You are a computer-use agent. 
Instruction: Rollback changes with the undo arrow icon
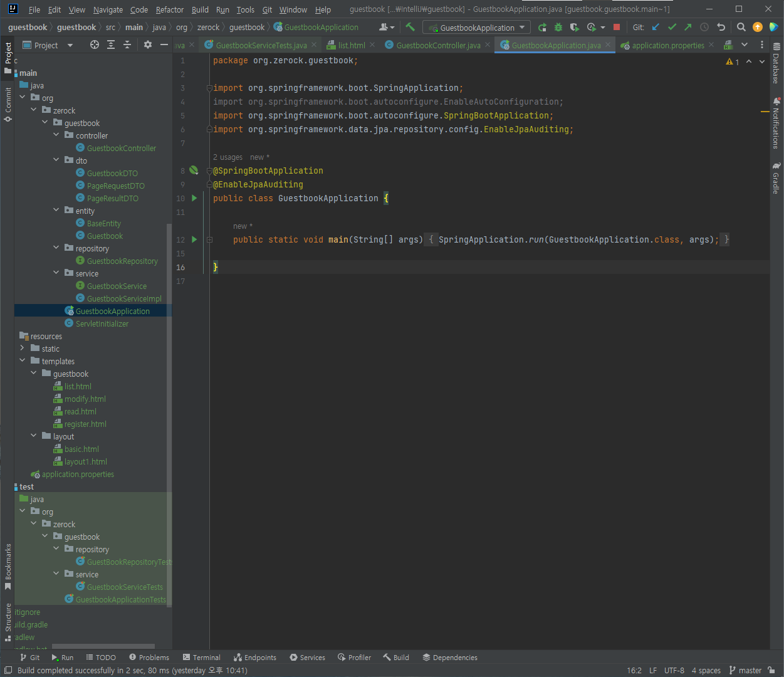pyautogui.click(x=721, y=27)
